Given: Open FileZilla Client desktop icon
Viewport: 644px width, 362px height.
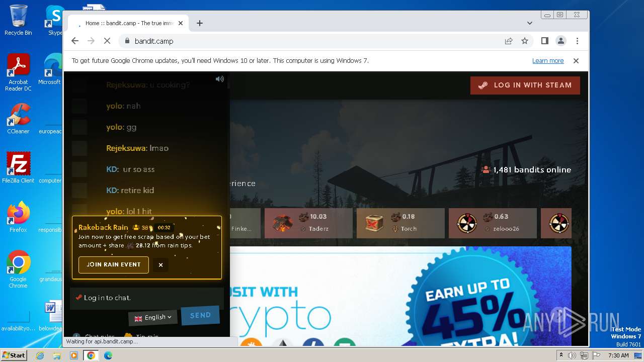Looking at the screenshot, I should (18, 167).
